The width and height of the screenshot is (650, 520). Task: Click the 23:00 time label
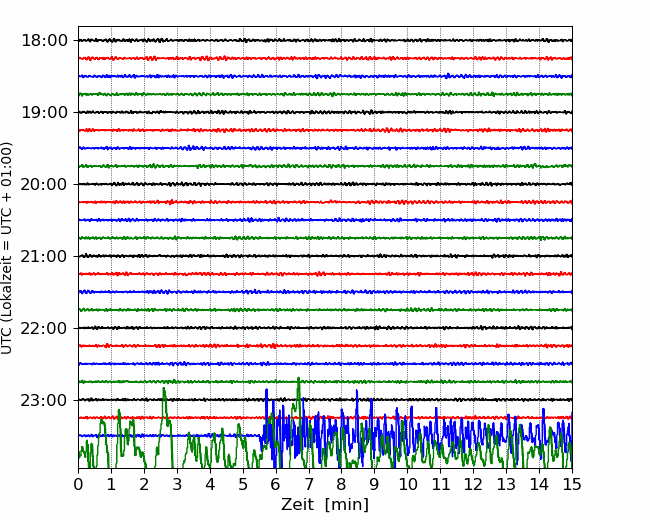(44, 400)
